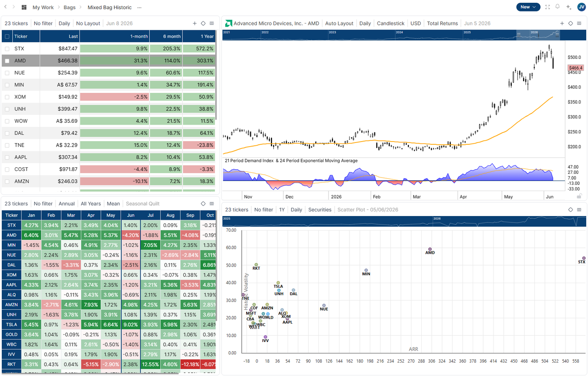Click diamond icon in AMD chart panel

click(x=571, y=23)
